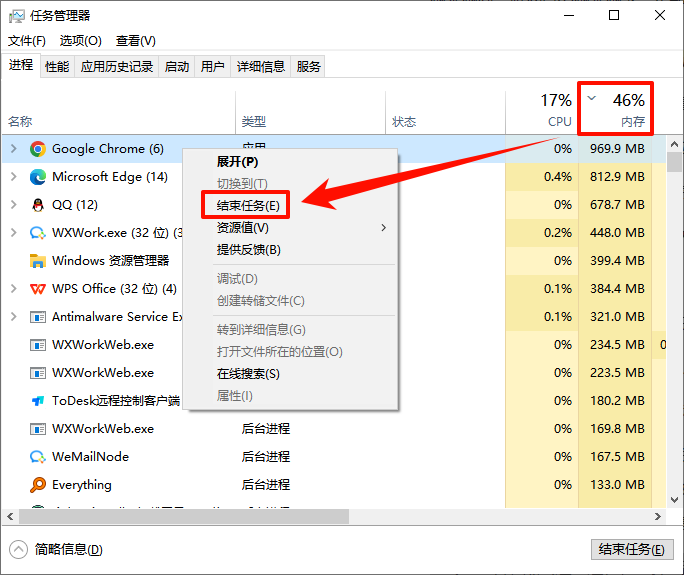The height and width of the screenshot is (575, 684).
Task: Click the WeMailNode process icon
Action: tap(38, 457)
